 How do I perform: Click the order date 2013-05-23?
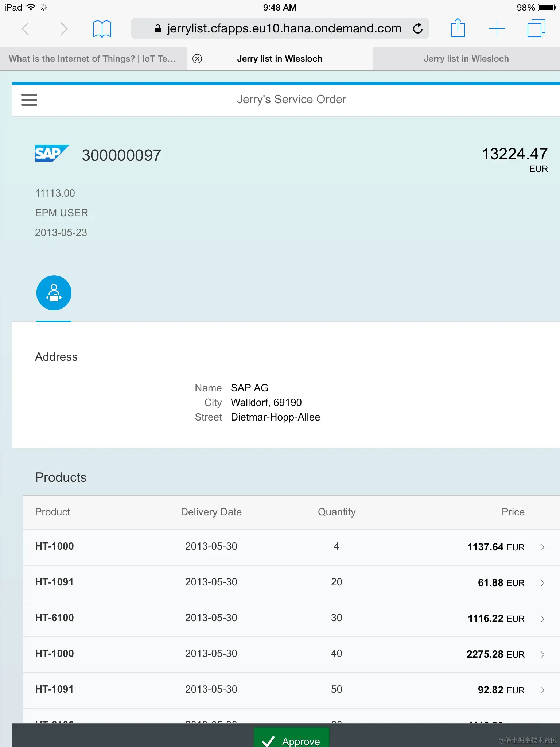tap(61, 232)
